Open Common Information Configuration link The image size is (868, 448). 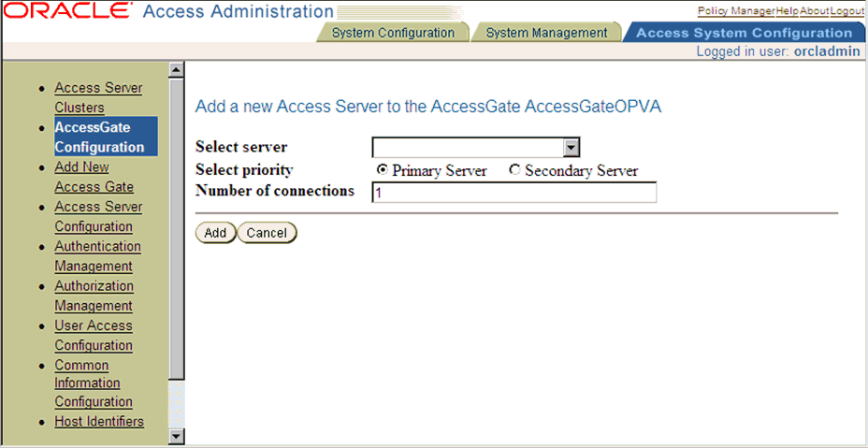(94, 383)
